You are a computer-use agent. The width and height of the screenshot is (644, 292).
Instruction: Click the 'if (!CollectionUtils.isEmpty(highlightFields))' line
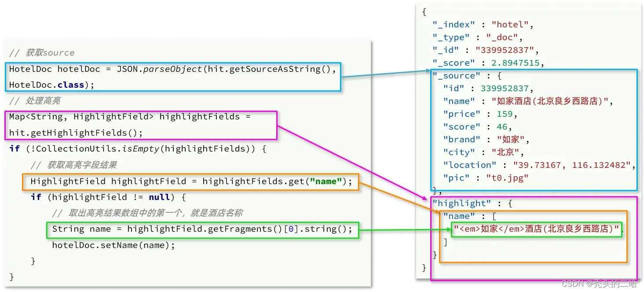pyautogui.click(x=138, y=149)
